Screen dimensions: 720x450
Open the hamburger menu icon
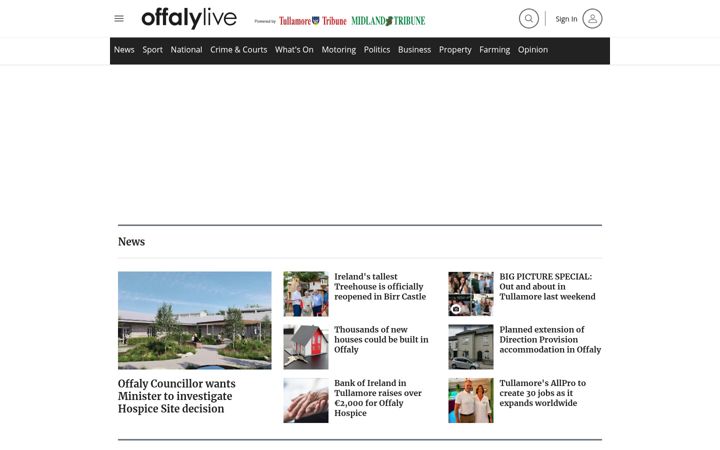[x=119, y=18]
